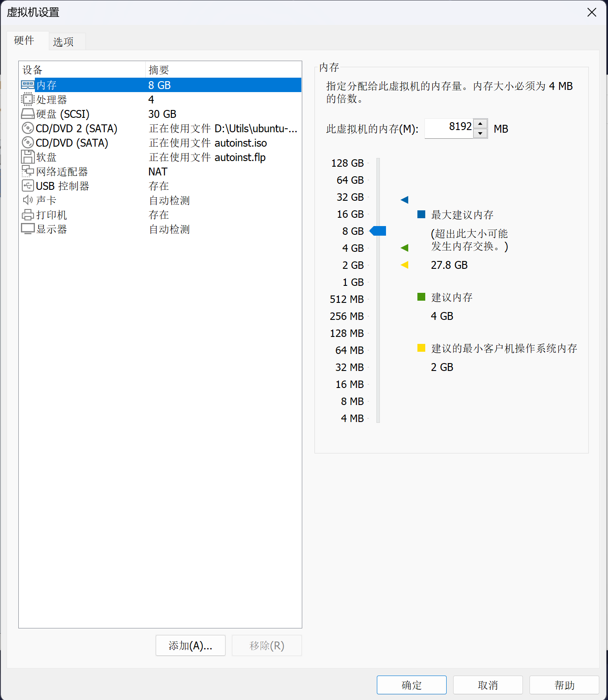Open Help (帮助) button
The width and height of the screenshot is (608, 700).
(x=564, y=685)
